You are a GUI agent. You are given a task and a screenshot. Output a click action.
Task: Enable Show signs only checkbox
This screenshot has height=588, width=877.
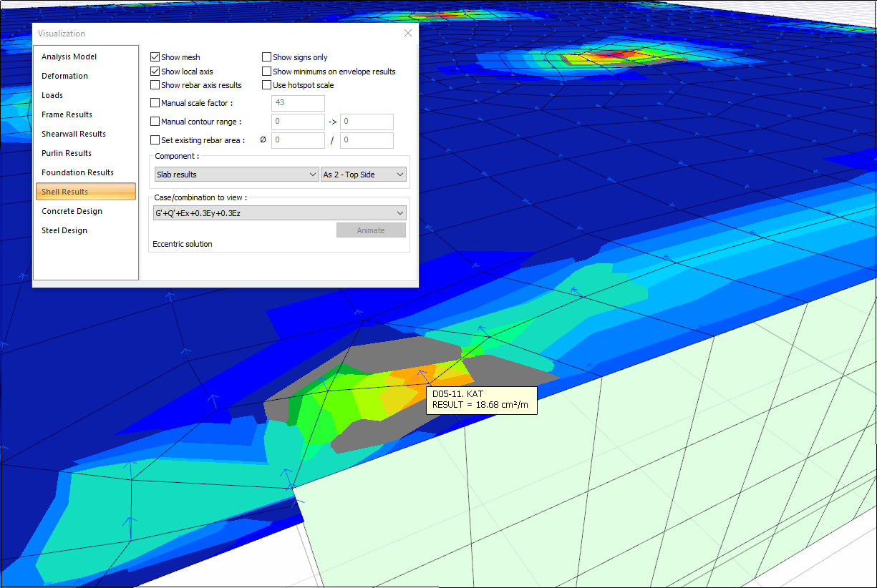pyautogui.click(x=267, y=57)
